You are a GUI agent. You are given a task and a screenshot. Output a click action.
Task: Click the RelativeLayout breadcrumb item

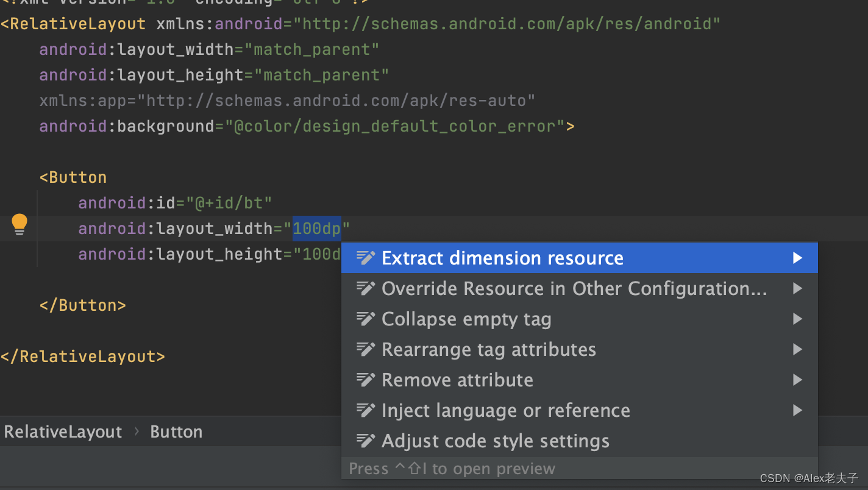pos(63,431)
